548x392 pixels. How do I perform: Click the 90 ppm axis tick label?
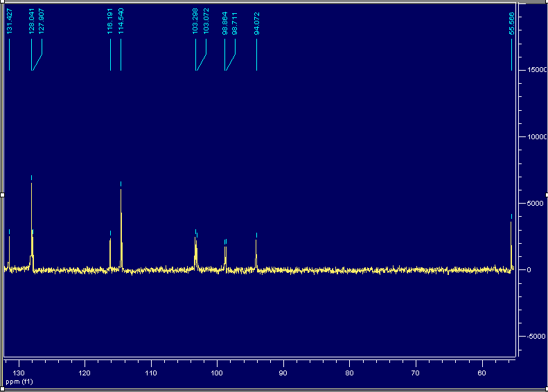(x=283, y=373)
